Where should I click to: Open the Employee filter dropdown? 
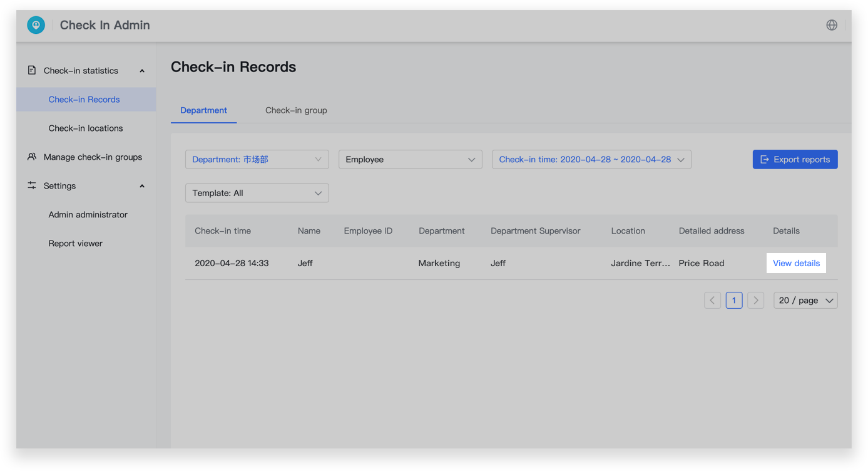tap(411, 160)
